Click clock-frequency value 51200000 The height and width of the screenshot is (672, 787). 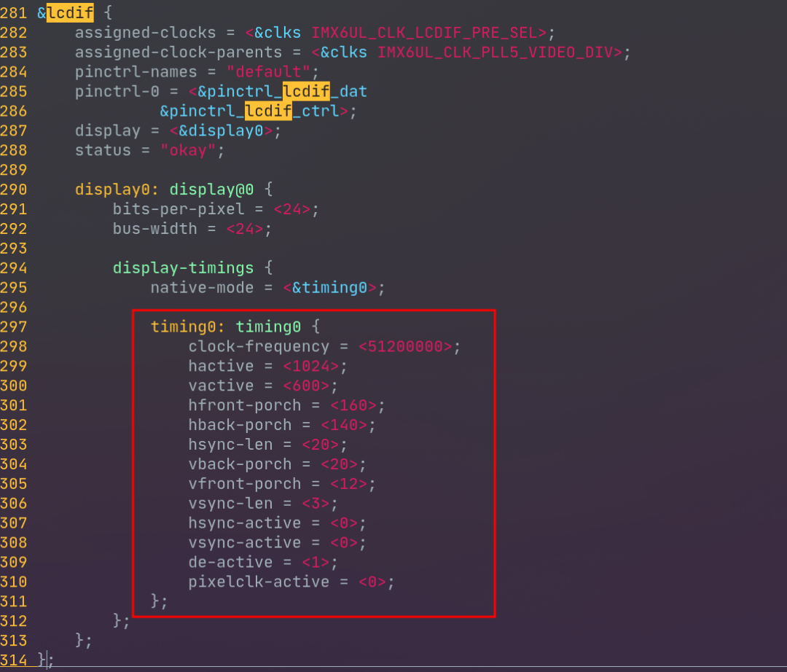[x=405, y=346]
